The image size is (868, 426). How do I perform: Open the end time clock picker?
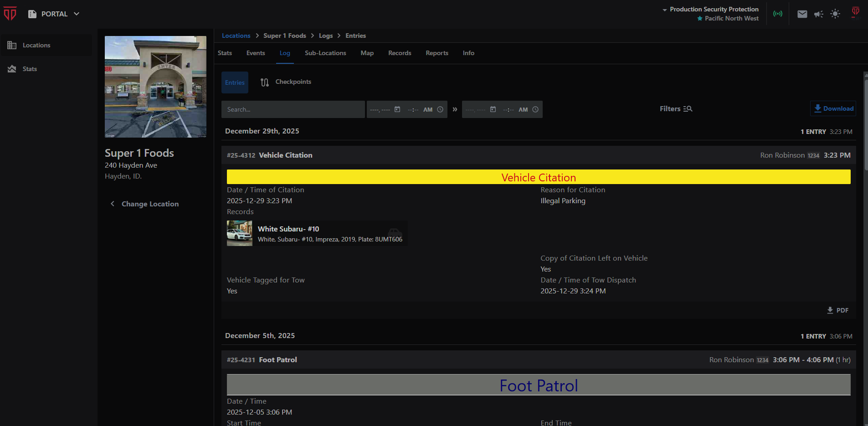tap(535, 109)
